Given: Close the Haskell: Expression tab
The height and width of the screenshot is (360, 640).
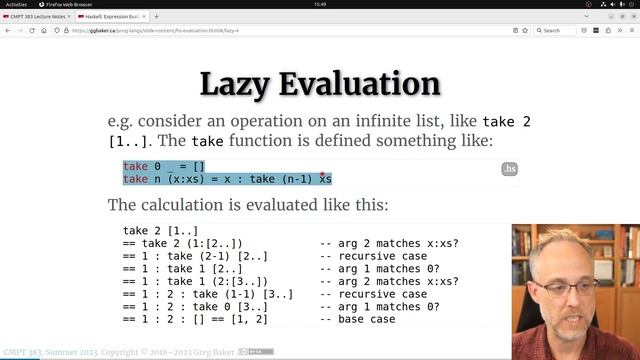Looking at the screenshot, I should coord(144,17).
